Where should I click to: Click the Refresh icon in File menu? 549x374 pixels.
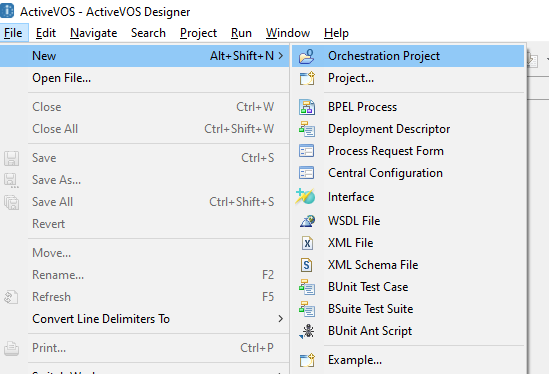click(11, 297)
